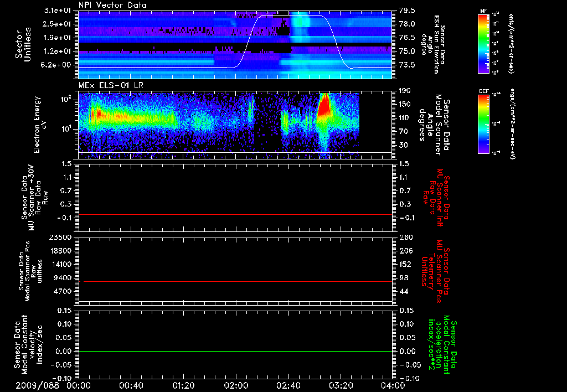Image resolution: width=567 pixels, height=392 pixels.
Task: Click the "14100" scanner position tick value
Action: [x=60, y=264]
